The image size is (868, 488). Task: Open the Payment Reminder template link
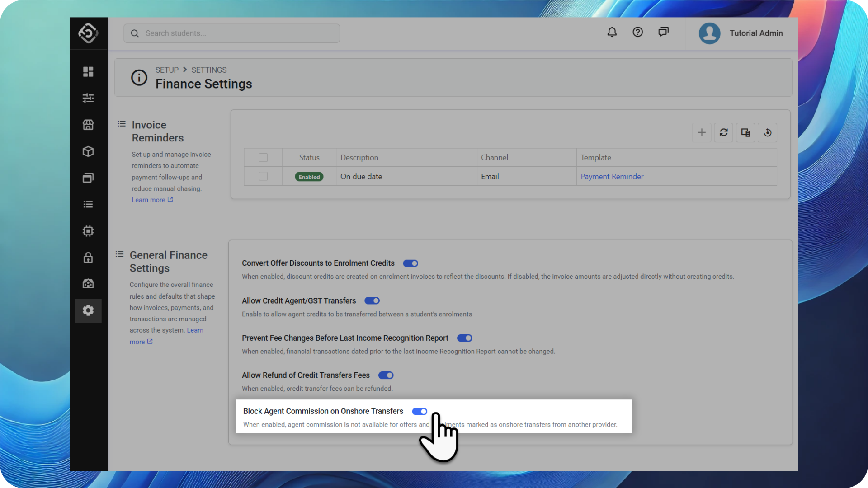[x=612, y=177]
